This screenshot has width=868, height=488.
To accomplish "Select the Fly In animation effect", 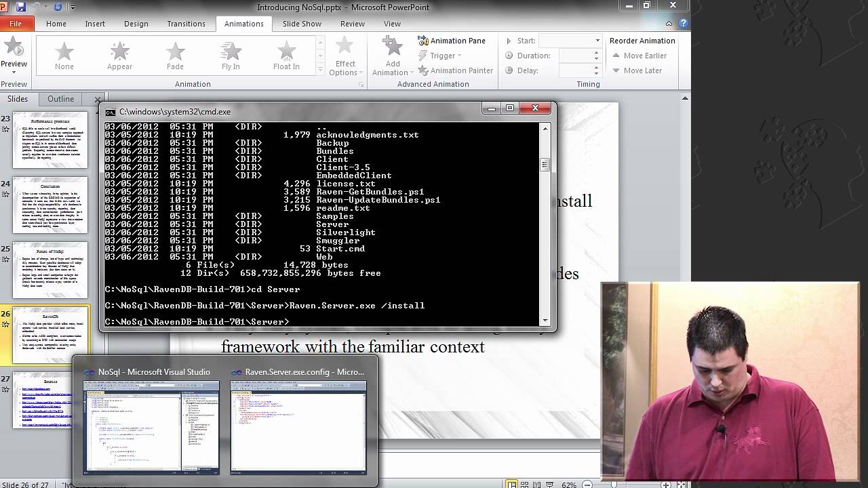I will pyautogui.click(x=231, y=55).
